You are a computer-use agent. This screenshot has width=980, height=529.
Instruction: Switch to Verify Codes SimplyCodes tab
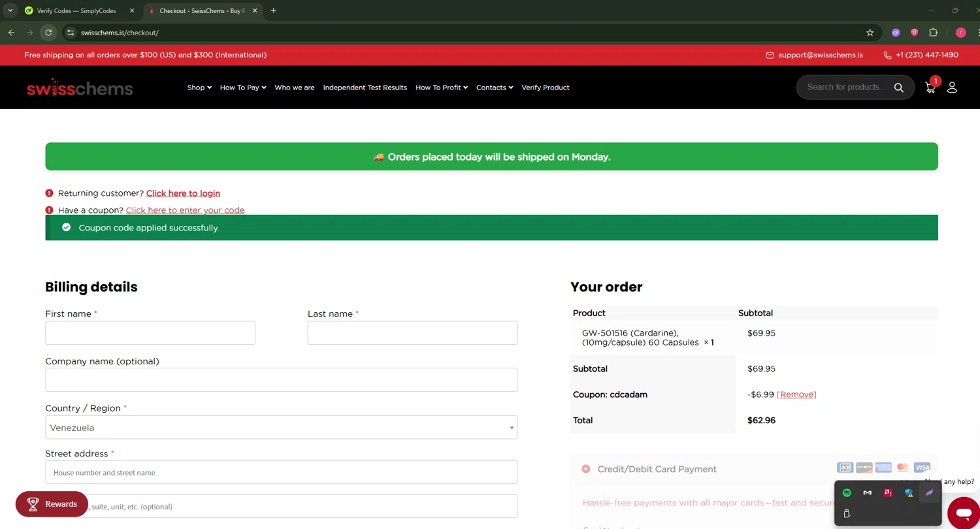pyautogui.click(x=75, y=11)
